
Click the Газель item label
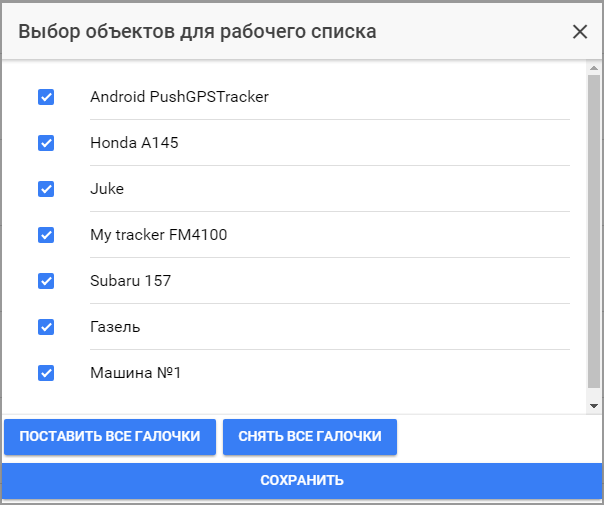[115, 327]
